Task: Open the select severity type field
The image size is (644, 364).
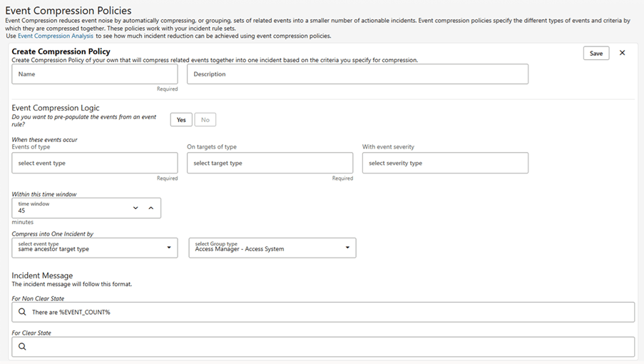Action: pyautogui.click(x=445, y=163)
